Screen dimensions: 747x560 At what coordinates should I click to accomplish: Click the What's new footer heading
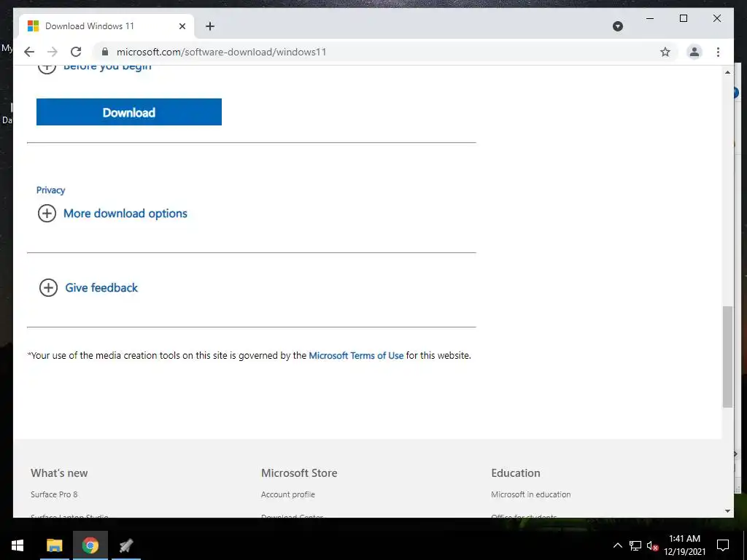coord(59,472)
